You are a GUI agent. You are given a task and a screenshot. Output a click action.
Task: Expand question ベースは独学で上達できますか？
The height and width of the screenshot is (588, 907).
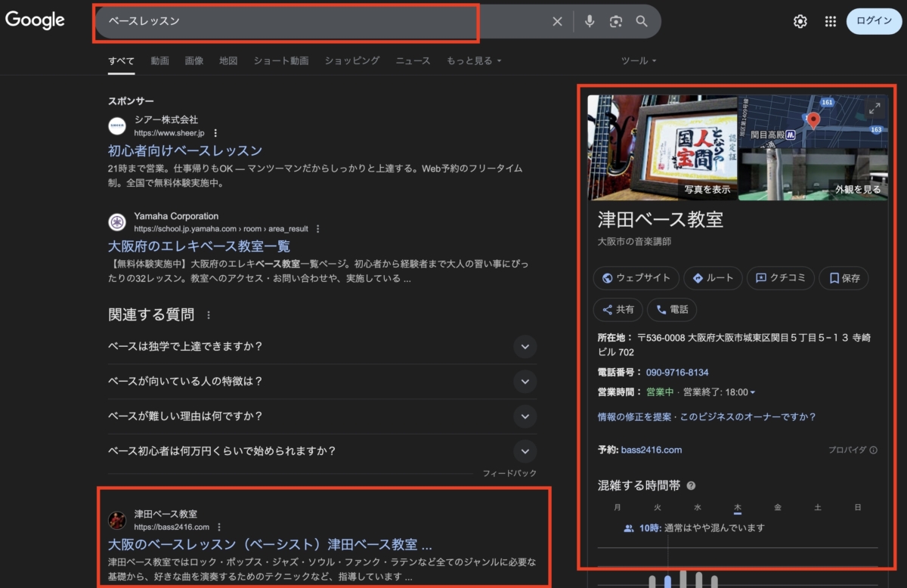click(525, 347)
